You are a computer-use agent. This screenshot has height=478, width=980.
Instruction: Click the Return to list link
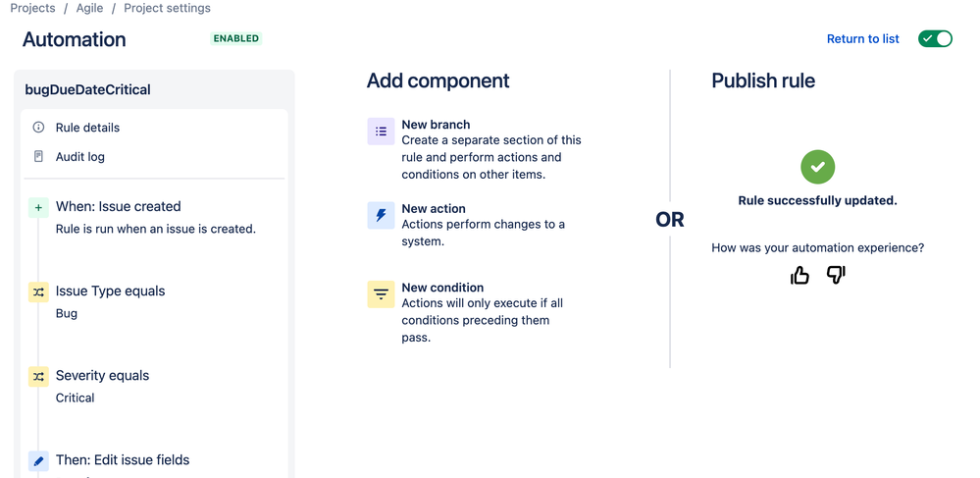(x=862, y=39)
